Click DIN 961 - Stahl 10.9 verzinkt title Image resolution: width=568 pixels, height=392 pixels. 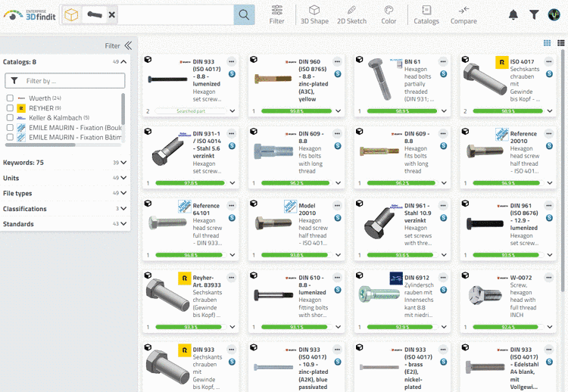(x=417, y=213)
